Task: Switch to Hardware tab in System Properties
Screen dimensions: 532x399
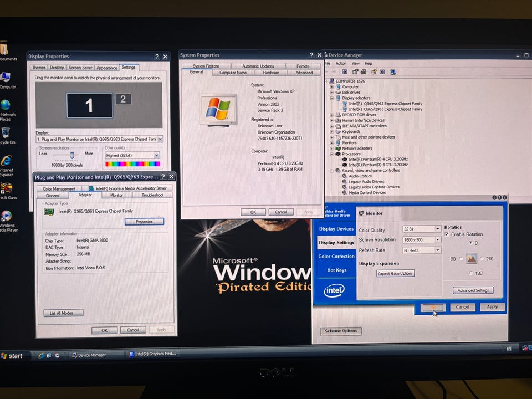Action: [x=271, y=73]
